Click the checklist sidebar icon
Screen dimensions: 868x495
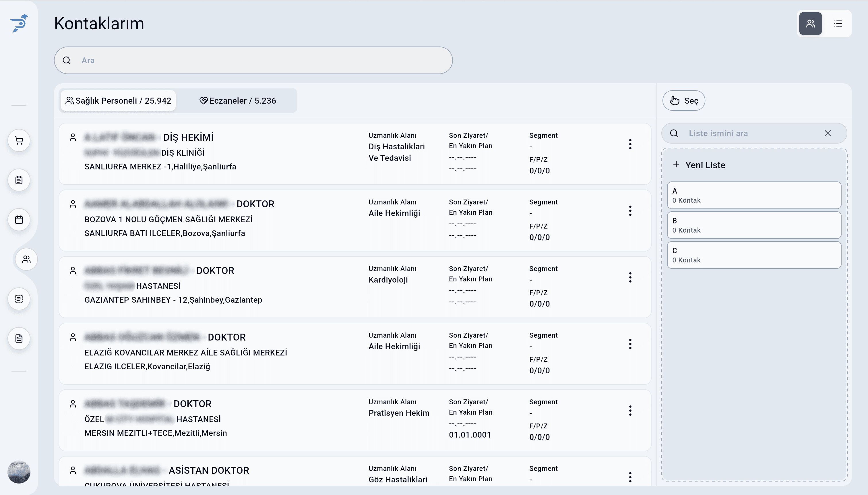(x=19, y=299)
